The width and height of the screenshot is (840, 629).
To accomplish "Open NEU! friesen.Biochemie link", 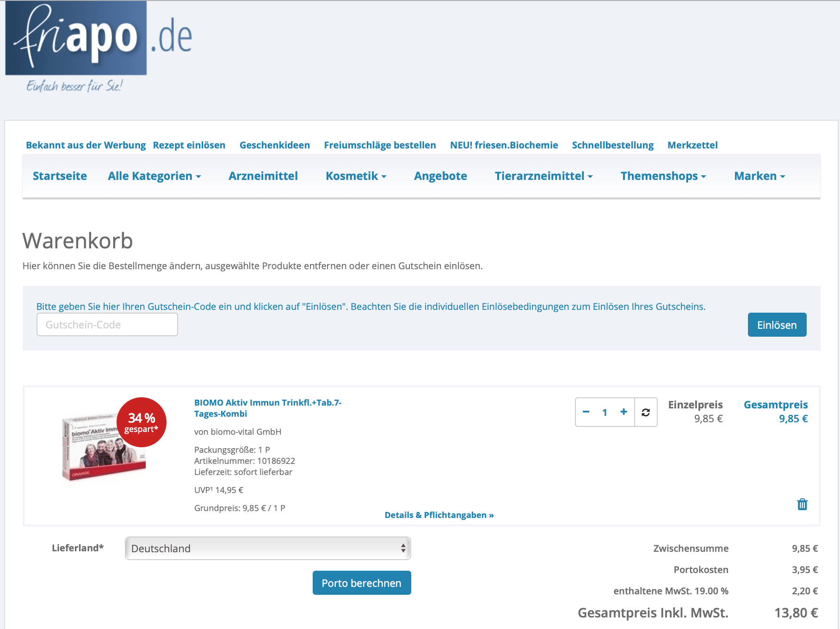I will (504, 145).
